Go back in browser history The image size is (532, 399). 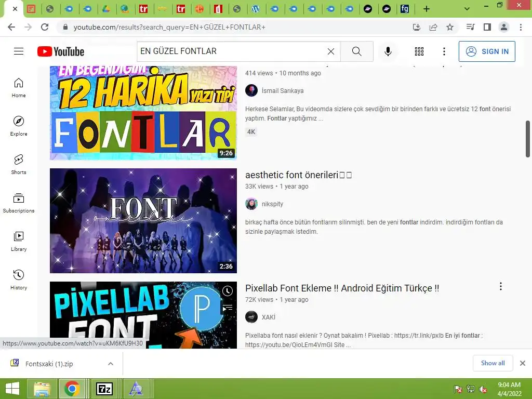[11, 27]
